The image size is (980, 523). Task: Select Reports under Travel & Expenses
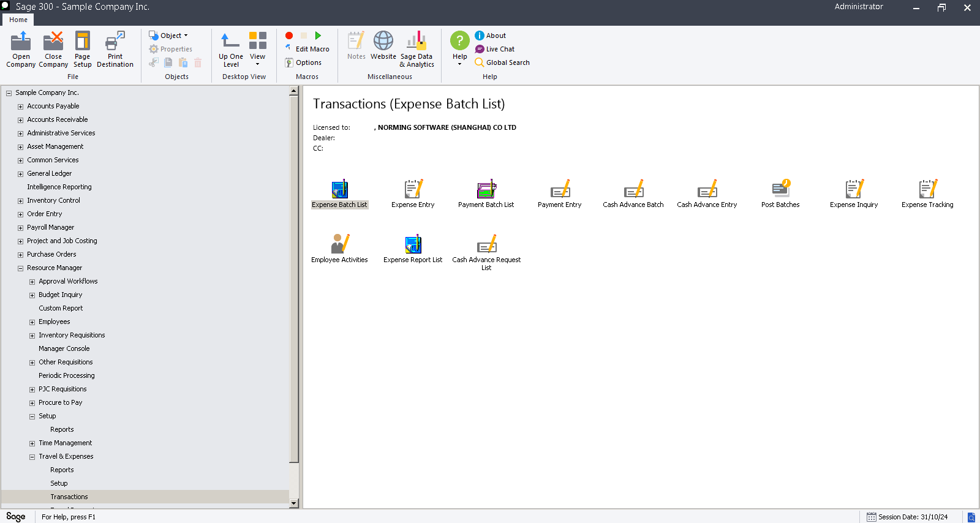(62, 470)
